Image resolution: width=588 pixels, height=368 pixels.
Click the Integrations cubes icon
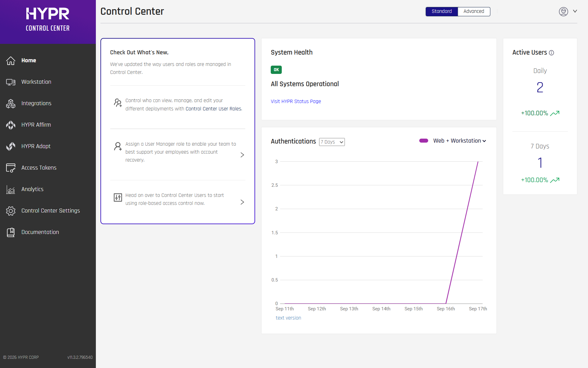coord(11,104)
